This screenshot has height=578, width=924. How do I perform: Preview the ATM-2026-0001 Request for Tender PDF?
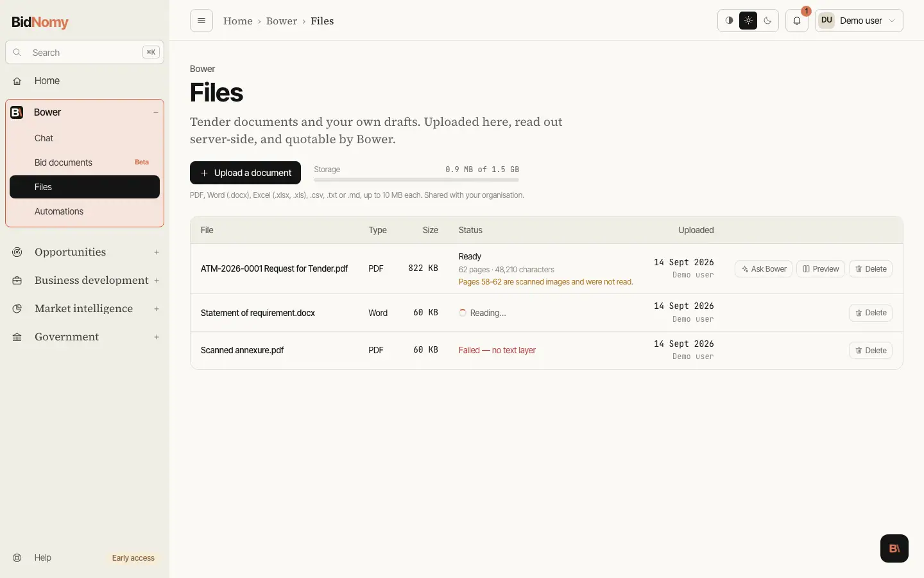[821, 269]
